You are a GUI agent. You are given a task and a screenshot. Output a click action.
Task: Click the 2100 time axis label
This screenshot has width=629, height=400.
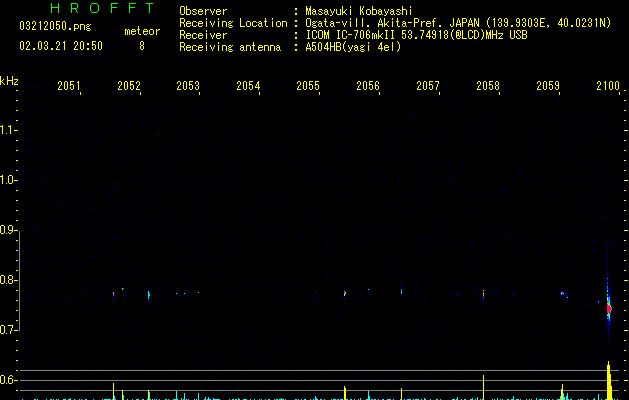point(608,86)
